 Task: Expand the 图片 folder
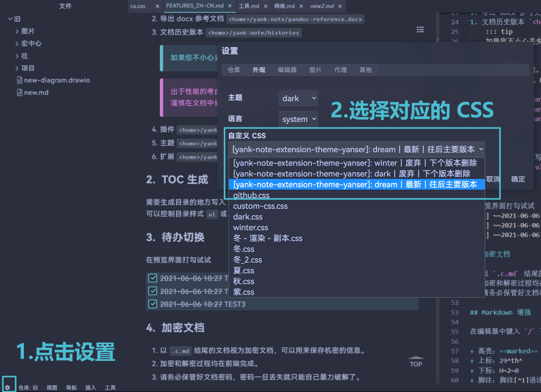tap(17, 31)
